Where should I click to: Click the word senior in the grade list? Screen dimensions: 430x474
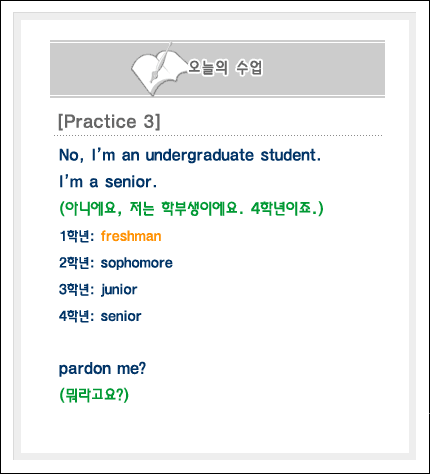pos(121,316)
